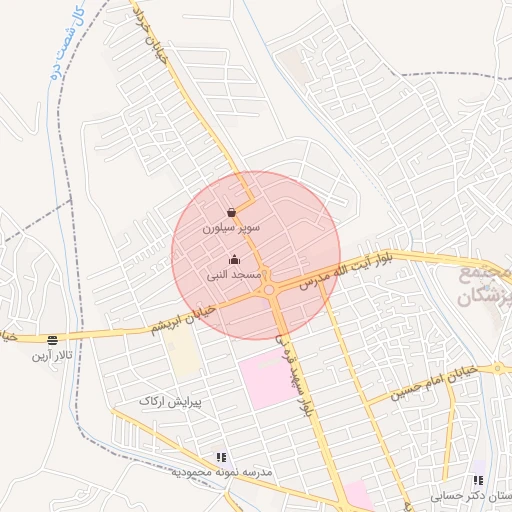
Task: Click the shop icon above سوپر سیلورن
Action: (x=231, y=212)
